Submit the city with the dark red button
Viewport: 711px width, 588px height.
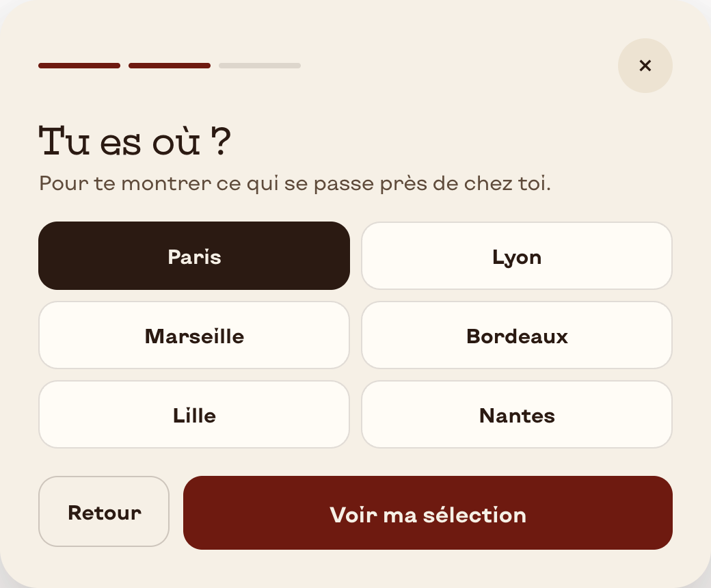[x=427, y=513]
